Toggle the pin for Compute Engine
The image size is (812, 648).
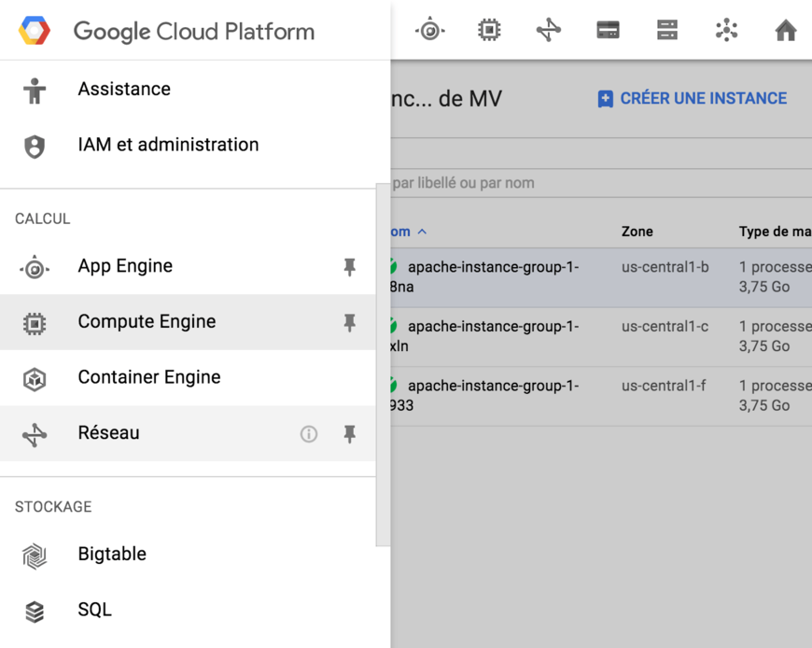(349, 322)
